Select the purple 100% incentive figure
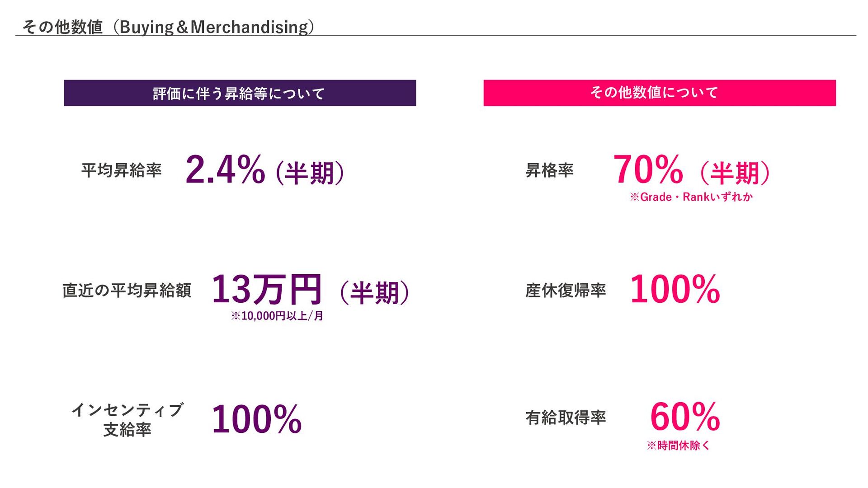This screenshot has height=488, width=868. point(257,419)
